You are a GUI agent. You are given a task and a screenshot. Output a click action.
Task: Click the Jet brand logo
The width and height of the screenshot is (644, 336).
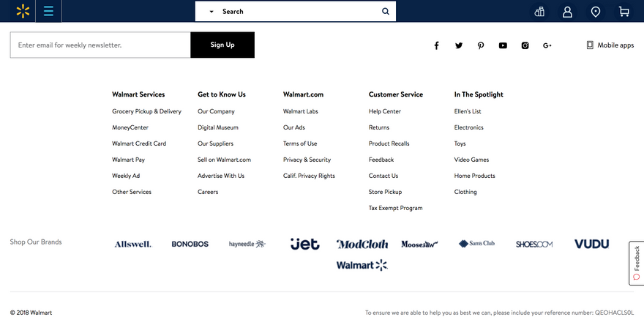304,244
